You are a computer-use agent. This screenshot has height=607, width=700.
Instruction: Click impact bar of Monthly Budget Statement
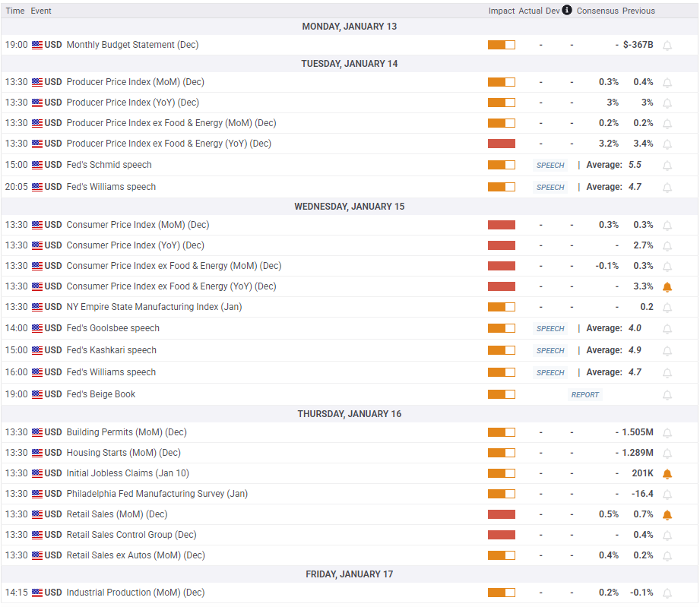[502, 45]
